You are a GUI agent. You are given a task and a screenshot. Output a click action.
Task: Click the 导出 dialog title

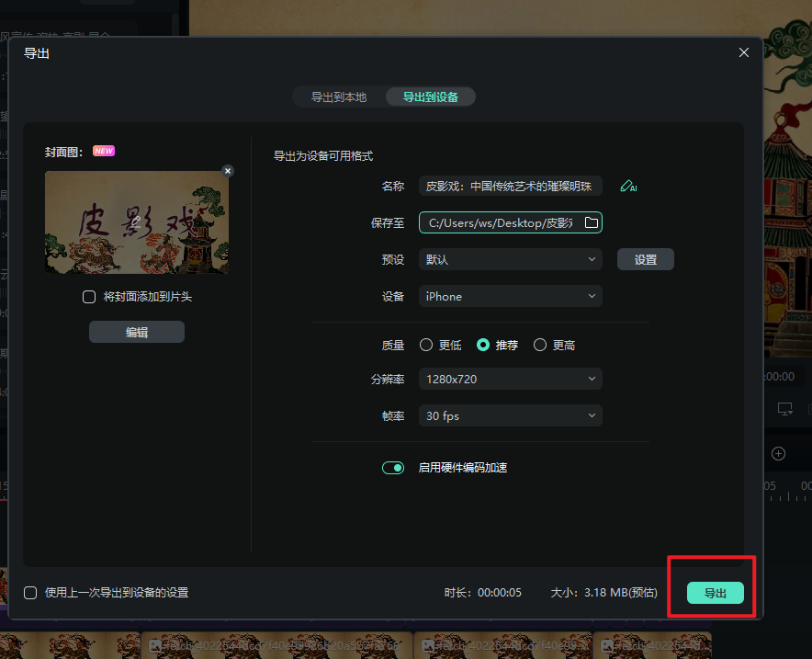pyautogui.click(x=36, y=53)
